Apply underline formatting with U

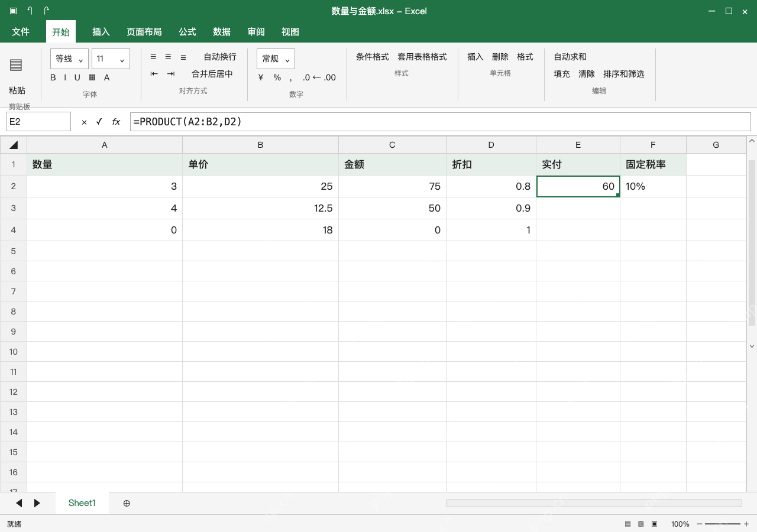point(77,77)
